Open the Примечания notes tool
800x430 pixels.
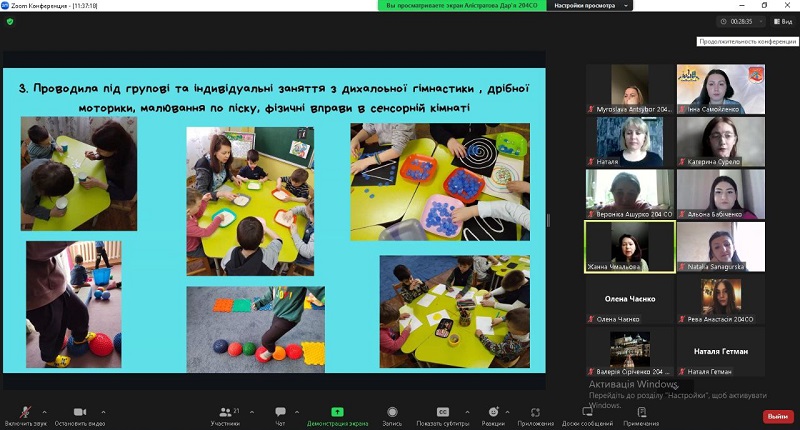(x=641, y=415)
